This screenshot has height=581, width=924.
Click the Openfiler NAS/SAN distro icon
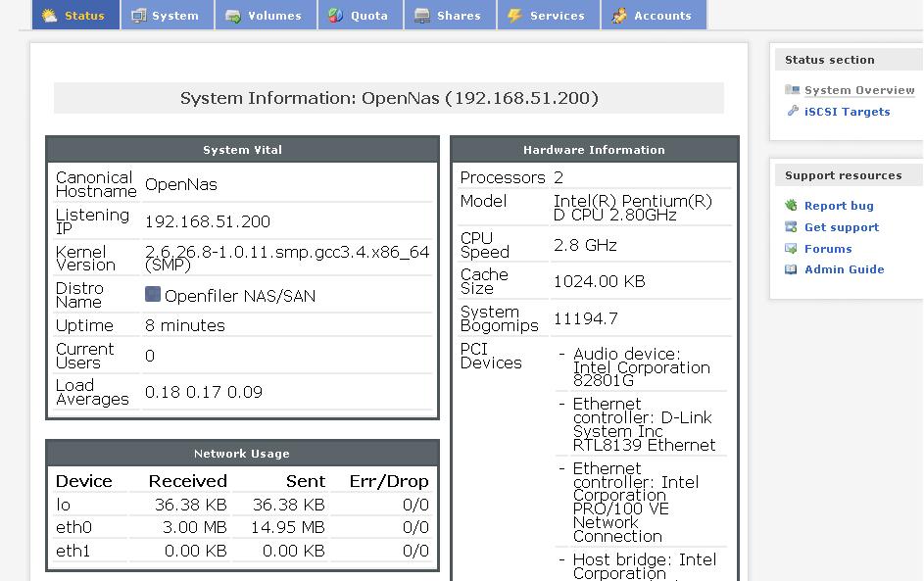[x=153, y=295]
